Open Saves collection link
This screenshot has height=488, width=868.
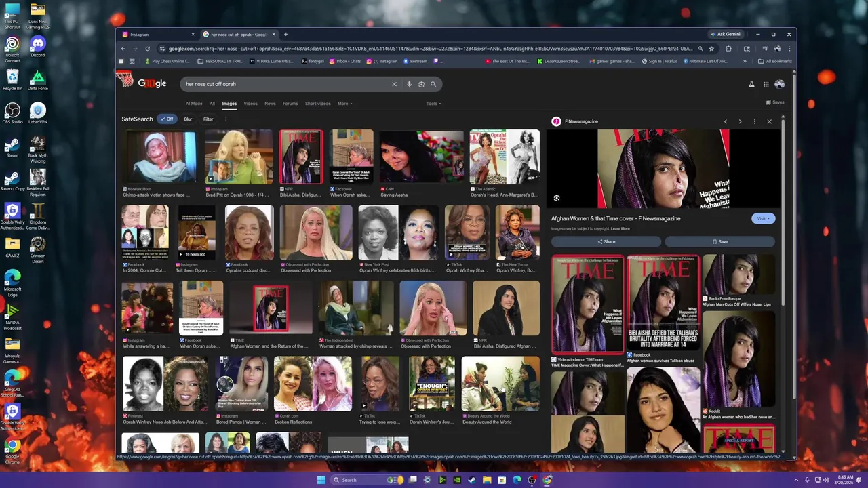click(775, 102)
